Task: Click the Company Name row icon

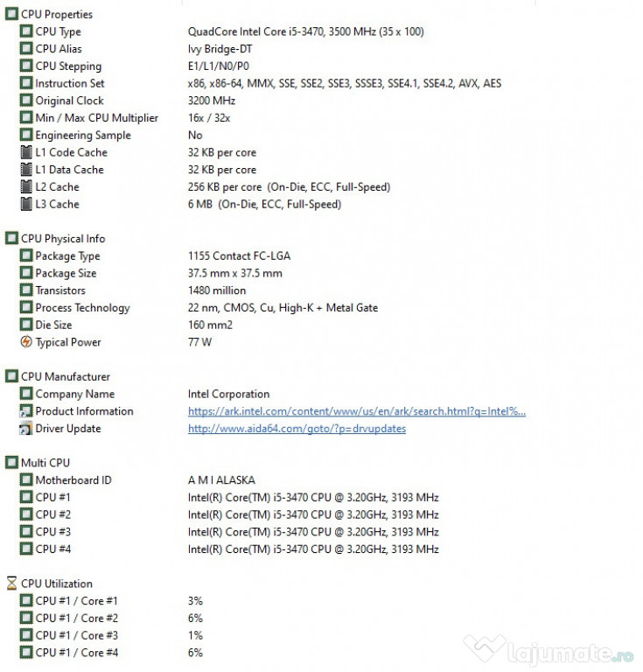Action: tap(26, 394)
